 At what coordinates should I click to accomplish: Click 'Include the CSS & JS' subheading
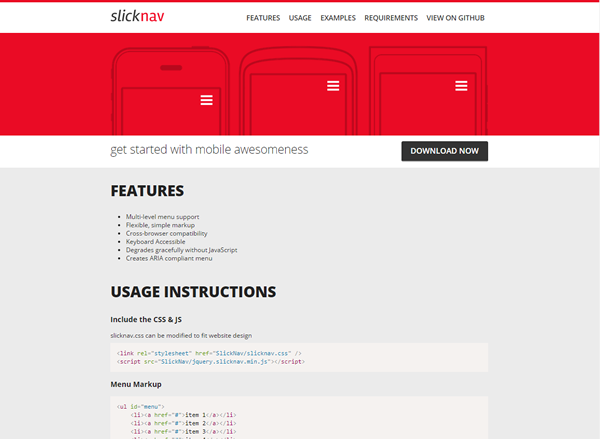(x=146, y=320)
